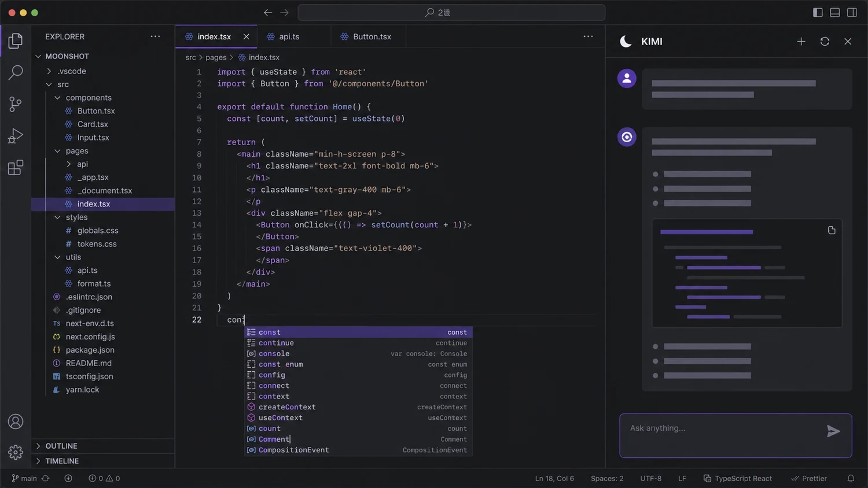Toggle the primary sidebar layout icon
Screen dimensions: 868x488
point(818,12)
